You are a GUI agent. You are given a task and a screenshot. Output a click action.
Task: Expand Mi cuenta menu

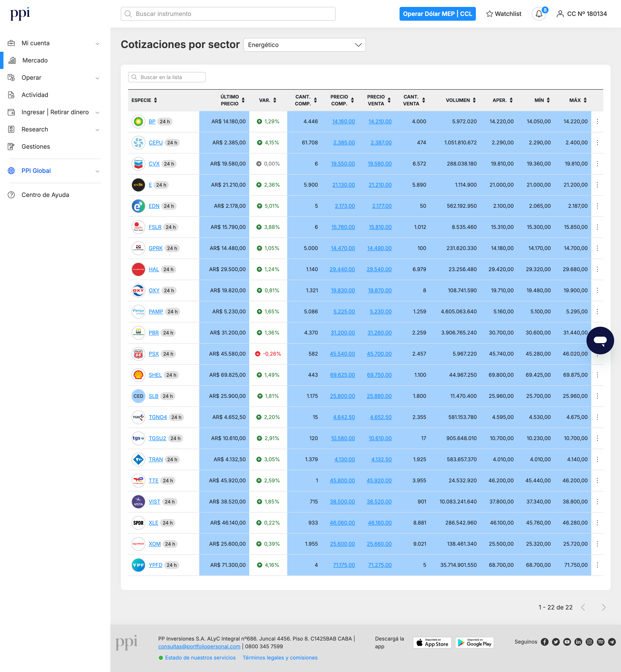tap(97, 43)
